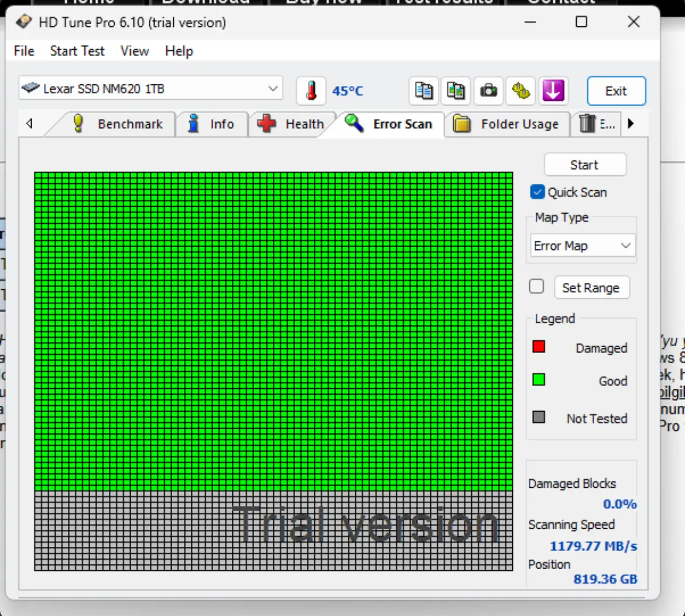Viewport: 685px width, 616px height.
Task: Click the Legend group label
Action: tap(555, 319)
